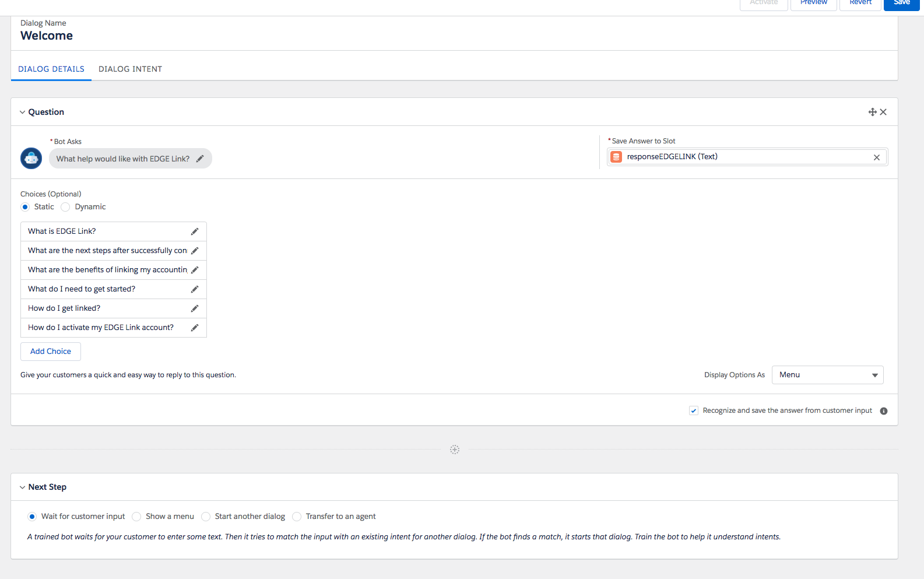This screenshot has width=924, height=579.
Task: Open the Display Options As dropdown
Action: point(827,375)
